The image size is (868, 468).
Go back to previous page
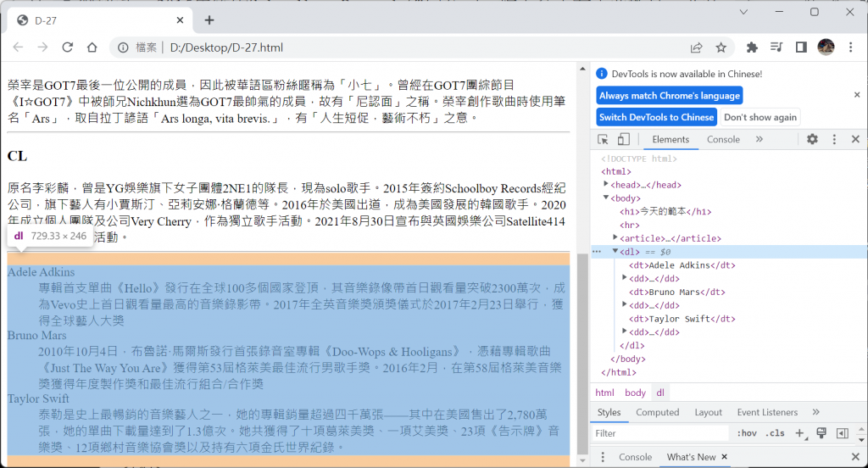[x=18, y=47]
